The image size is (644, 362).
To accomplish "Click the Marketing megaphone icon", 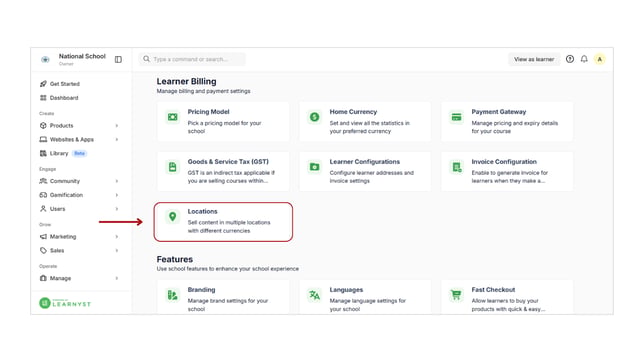I will coord(43,236).
